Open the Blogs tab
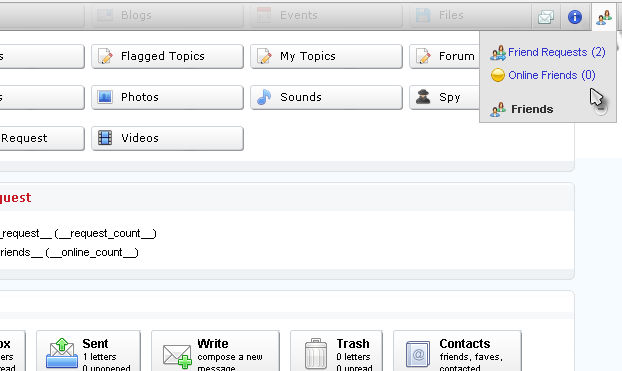Viewport: 622px width, 371px height. (x=167, y=15)
